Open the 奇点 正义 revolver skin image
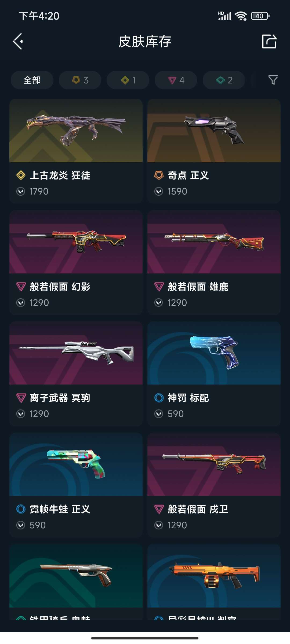 point(214,130)
